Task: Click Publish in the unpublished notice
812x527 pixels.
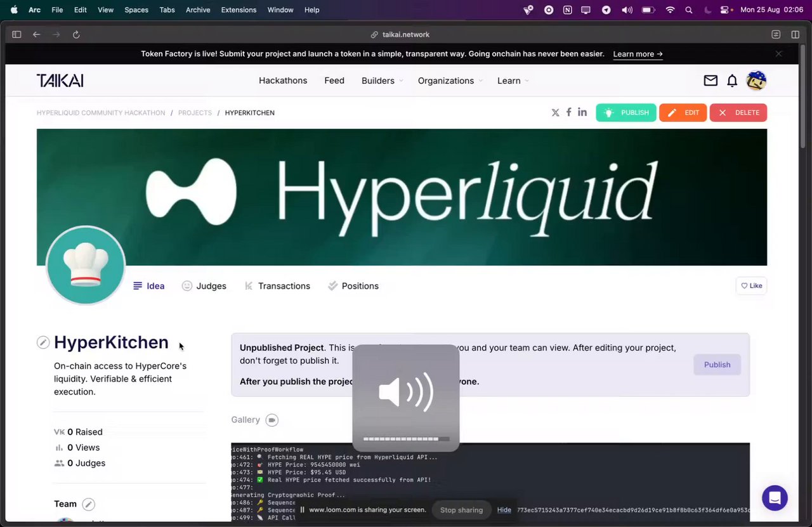Action: [717, 365]
